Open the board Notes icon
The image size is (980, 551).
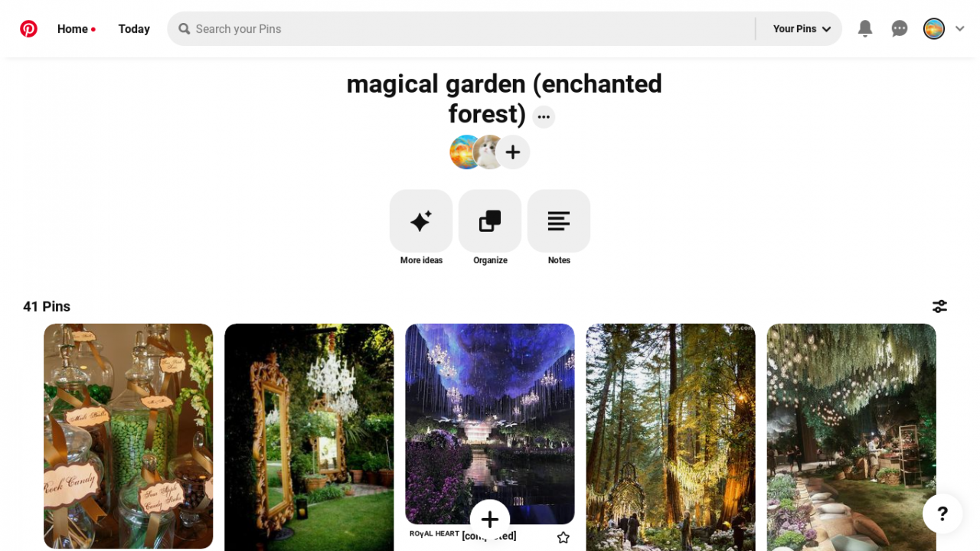tap(559, 221)
